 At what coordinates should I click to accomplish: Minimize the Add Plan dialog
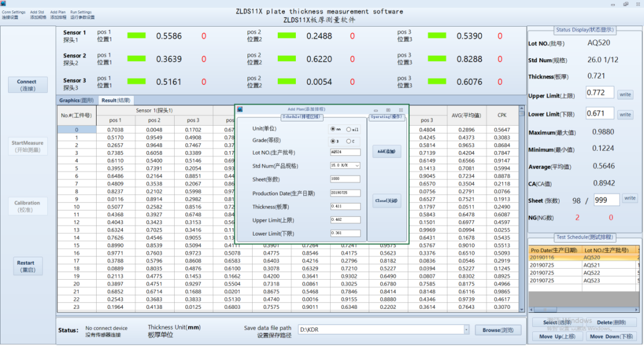click(x=376, y=110)
